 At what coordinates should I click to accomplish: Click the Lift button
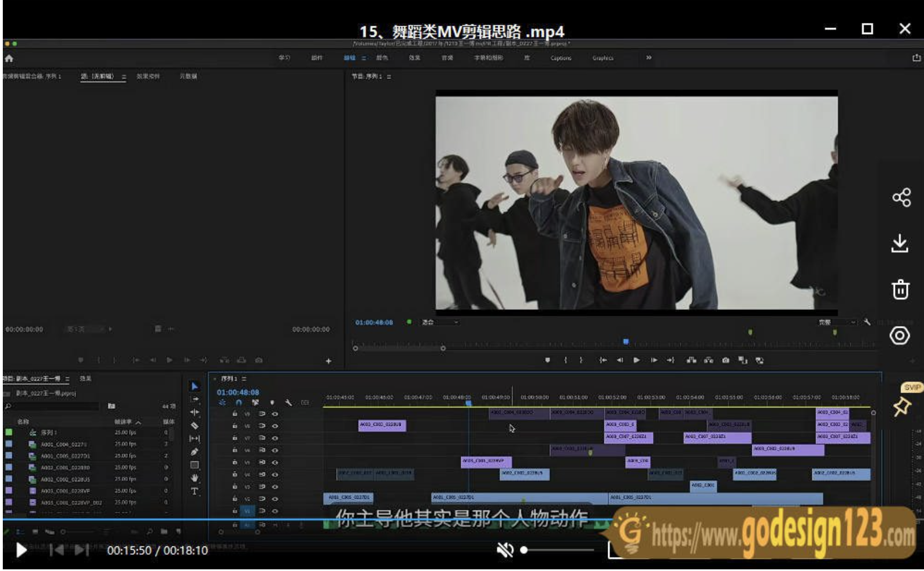point(691,361)
